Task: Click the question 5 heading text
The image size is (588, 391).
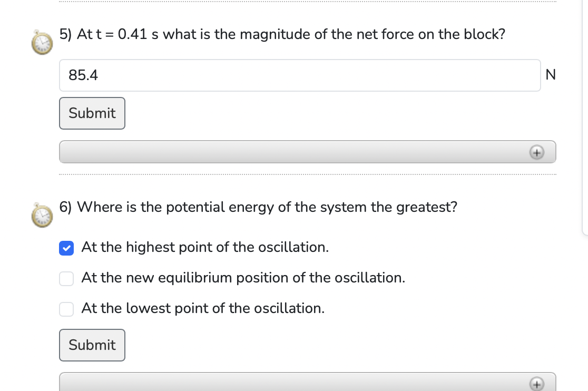Action: pyautogui.click(x=282, y=34)
